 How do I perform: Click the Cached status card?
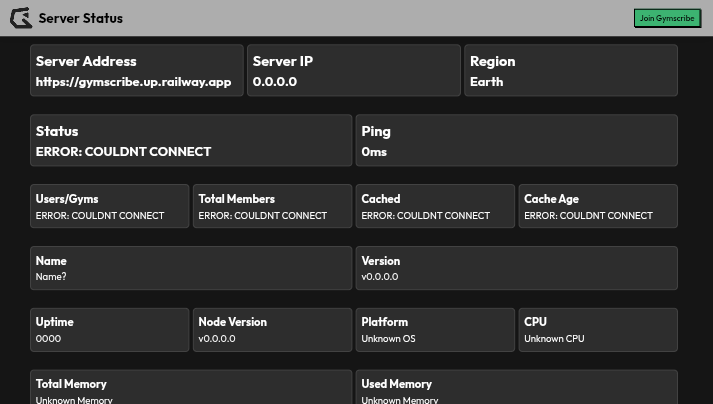point(435,206)
